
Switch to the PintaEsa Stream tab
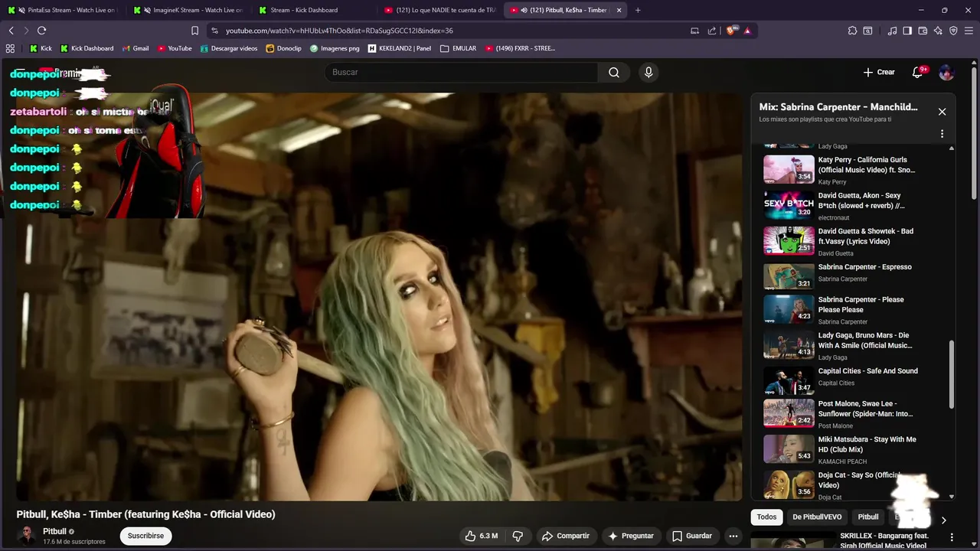(x=63, y=10)
